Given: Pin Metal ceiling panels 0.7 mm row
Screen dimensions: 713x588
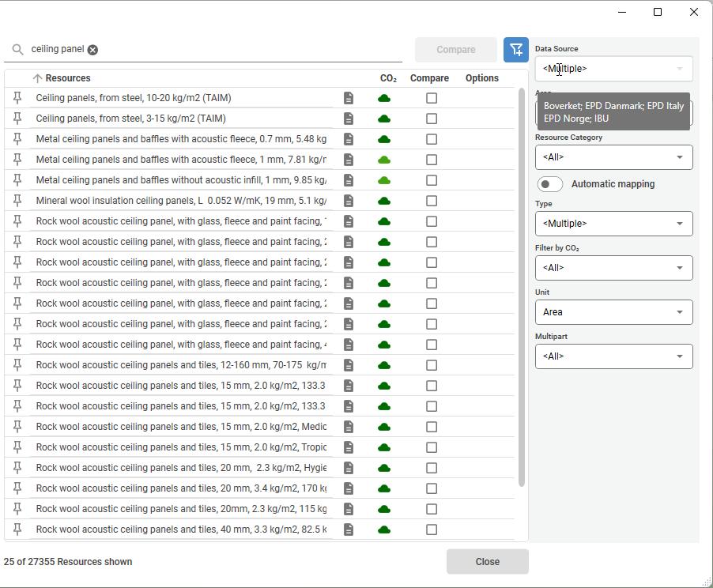Looking at the screenshot, I should point(17,139).
